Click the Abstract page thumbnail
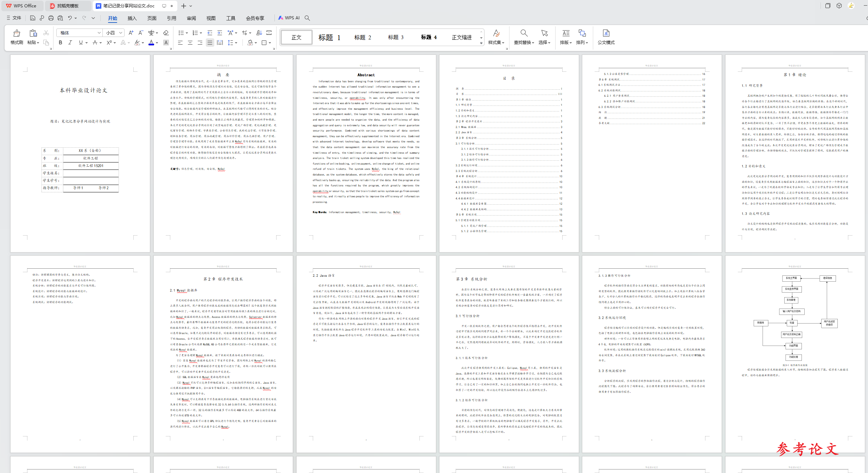This screenshot has width=868, height=473. [366, 153]
